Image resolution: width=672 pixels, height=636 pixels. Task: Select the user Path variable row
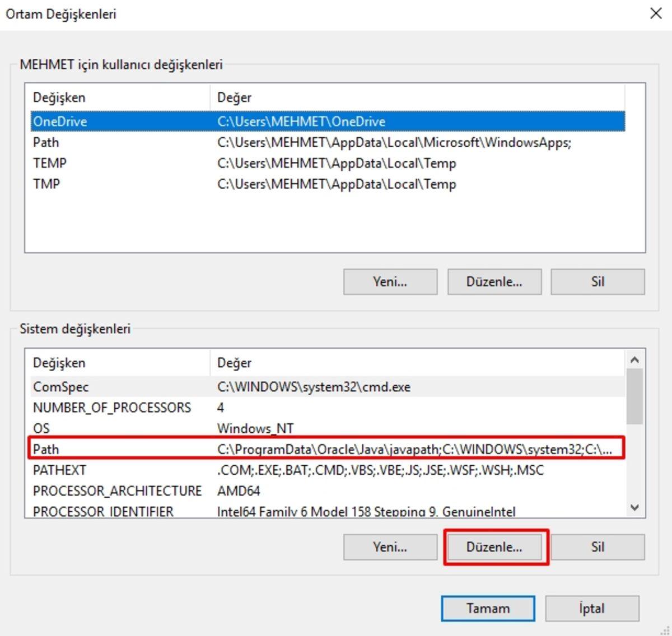click(x=46, y=142)
